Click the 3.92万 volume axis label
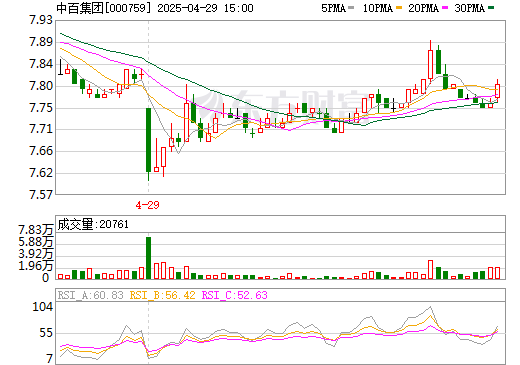 tap(36, 254)
